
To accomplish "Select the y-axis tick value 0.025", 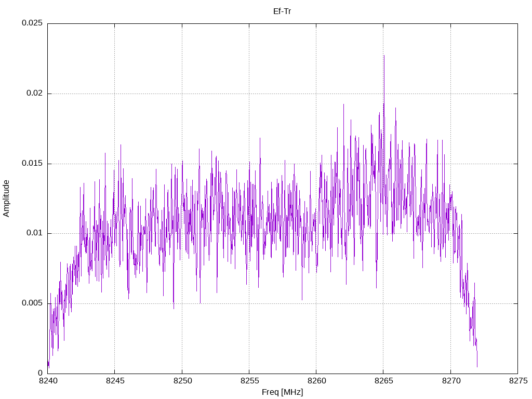I will pos(32,23).
